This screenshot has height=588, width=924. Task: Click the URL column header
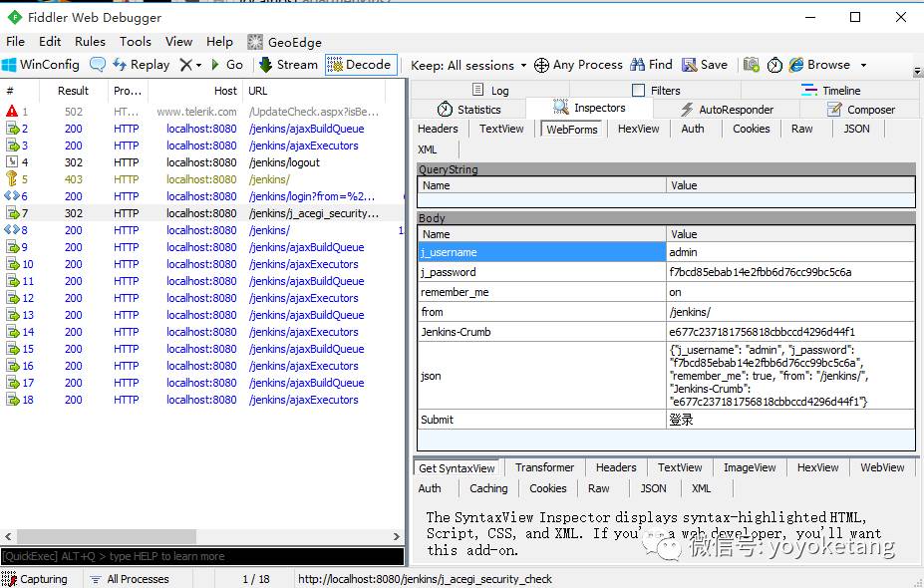tap(314, 91)
